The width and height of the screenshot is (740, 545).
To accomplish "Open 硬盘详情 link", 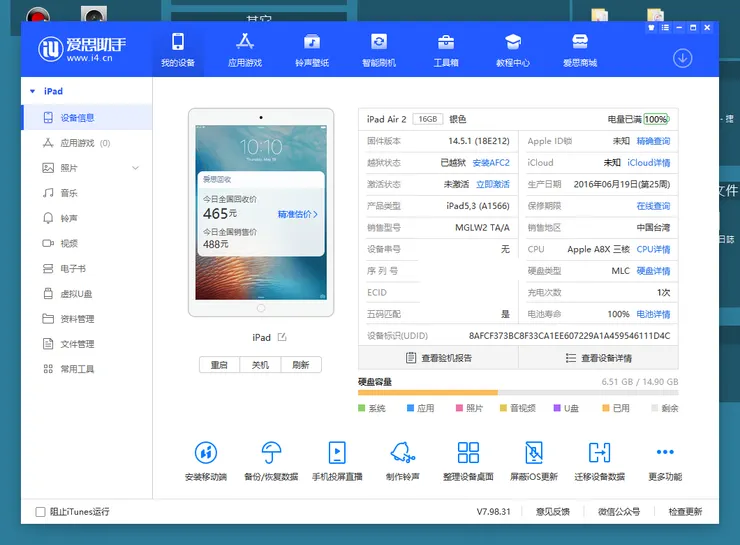I will tap(653, 271).
